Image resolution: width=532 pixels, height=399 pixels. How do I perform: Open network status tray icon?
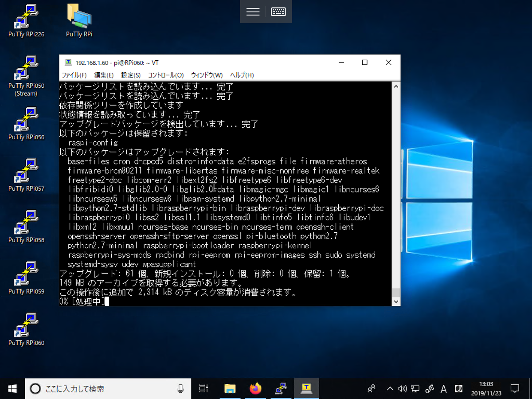click(415, 389)
